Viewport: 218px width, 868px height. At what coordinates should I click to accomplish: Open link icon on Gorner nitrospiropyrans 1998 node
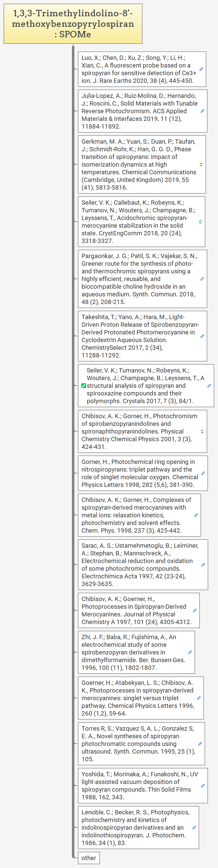click(202, 473)
